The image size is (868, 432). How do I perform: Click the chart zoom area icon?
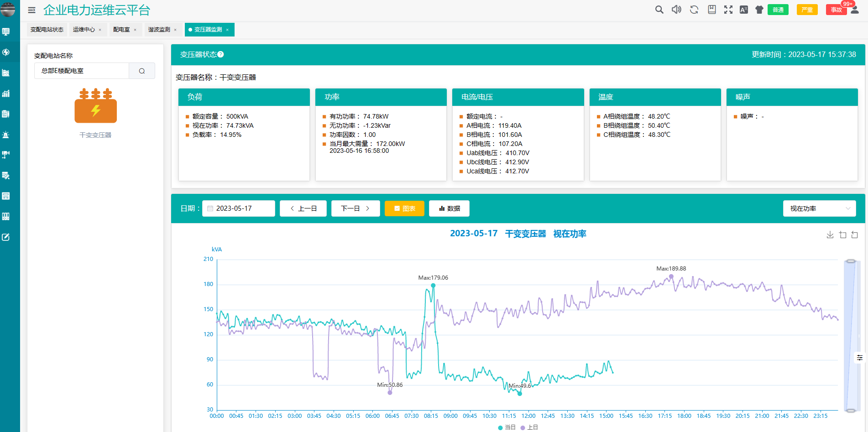(843, 235)
